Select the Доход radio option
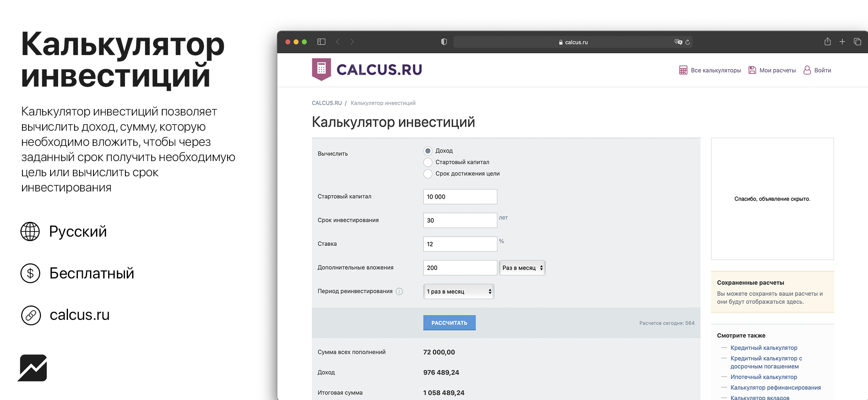The height and width of the screenshot is (400, 868). 428,151
